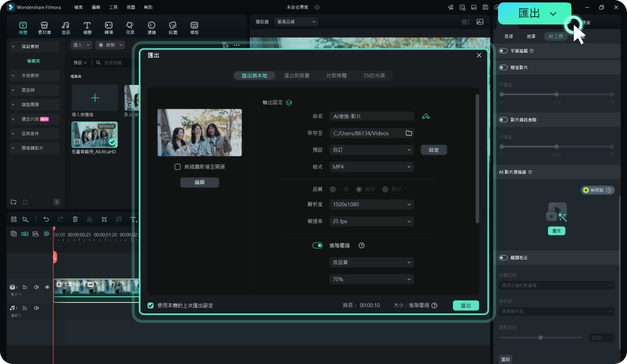Click the timeline crop tool icon
Screen dimensions: 627x364
tap(104, 219)
